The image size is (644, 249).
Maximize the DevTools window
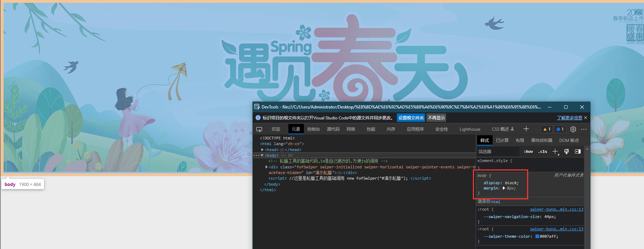[x=566, y=107]
